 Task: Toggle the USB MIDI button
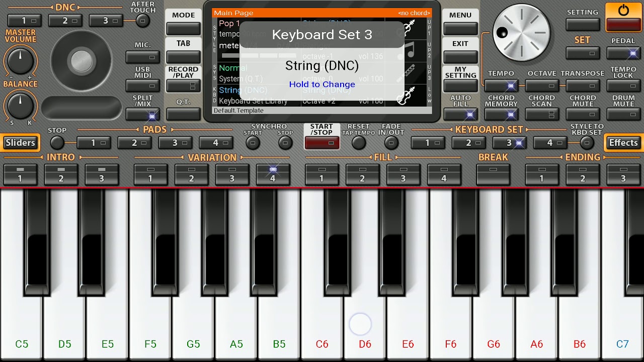142,85
